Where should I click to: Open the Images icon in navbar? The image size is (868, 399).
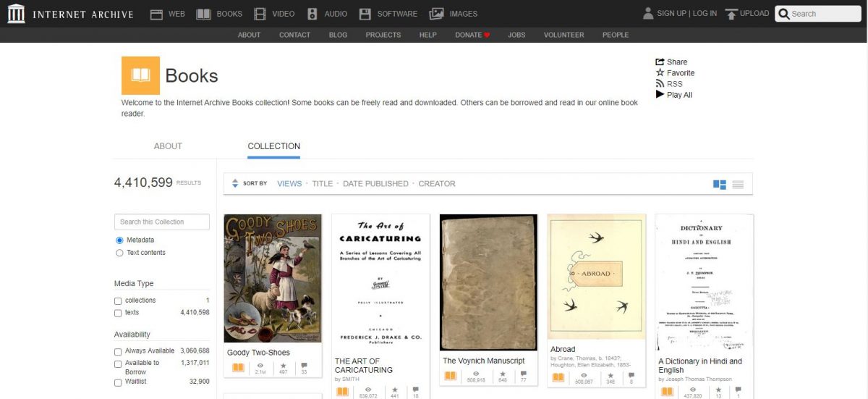coord(436,14)
